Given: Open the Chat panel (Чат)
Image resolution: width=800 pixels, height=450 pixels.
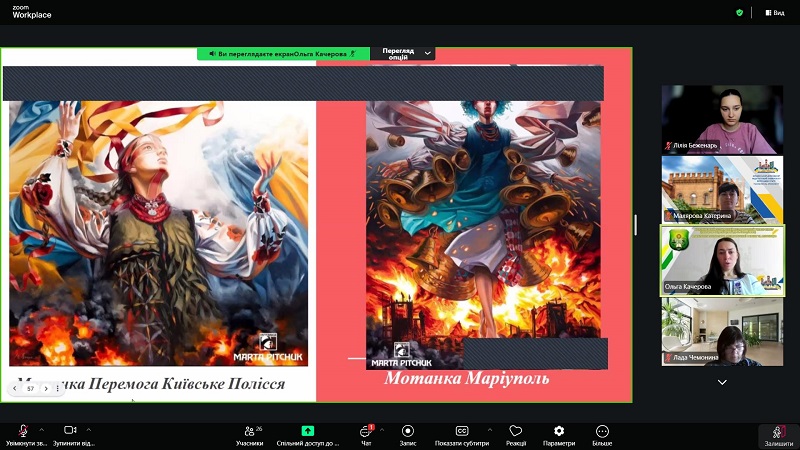Looking at the screenshot, I should (x=366, y=436).
